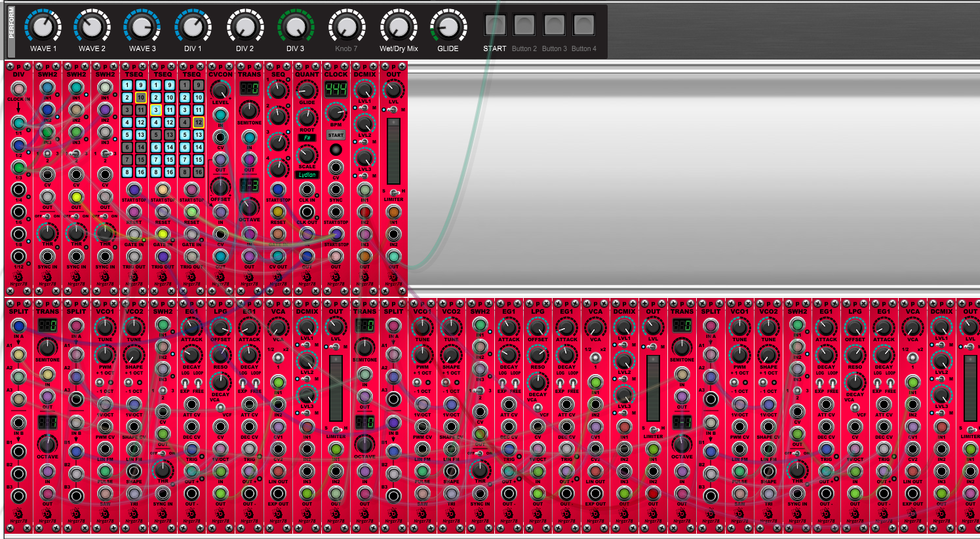Image resolution: width=980 pixels, height=539 pixels.
Task: Select the 1/12 output jack on DIV
Action: [x=18, y=256]
